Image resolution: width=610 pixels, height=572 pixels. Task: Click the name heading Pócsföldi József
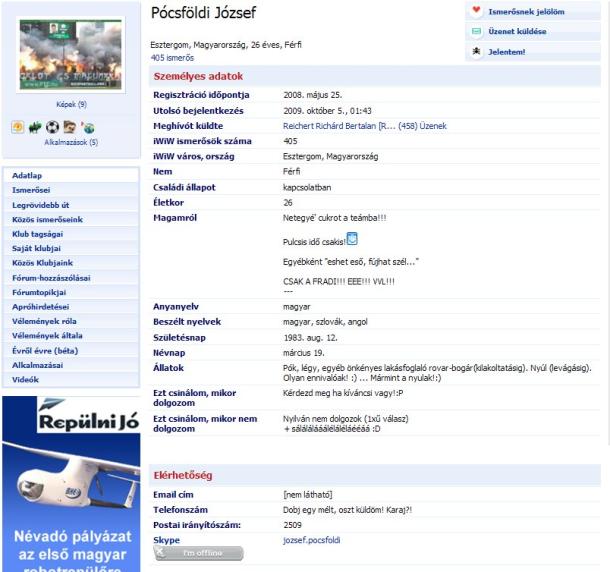[203, 13]
